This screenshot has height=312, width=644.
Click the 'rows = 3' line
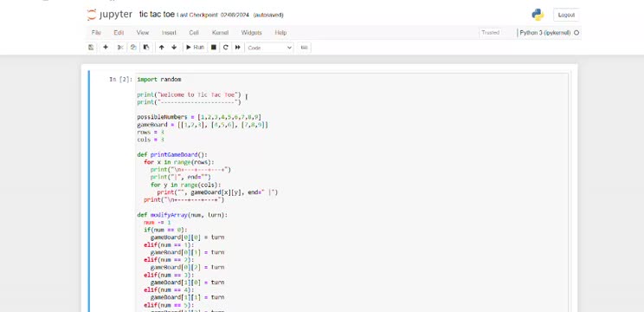click(151, 132)
